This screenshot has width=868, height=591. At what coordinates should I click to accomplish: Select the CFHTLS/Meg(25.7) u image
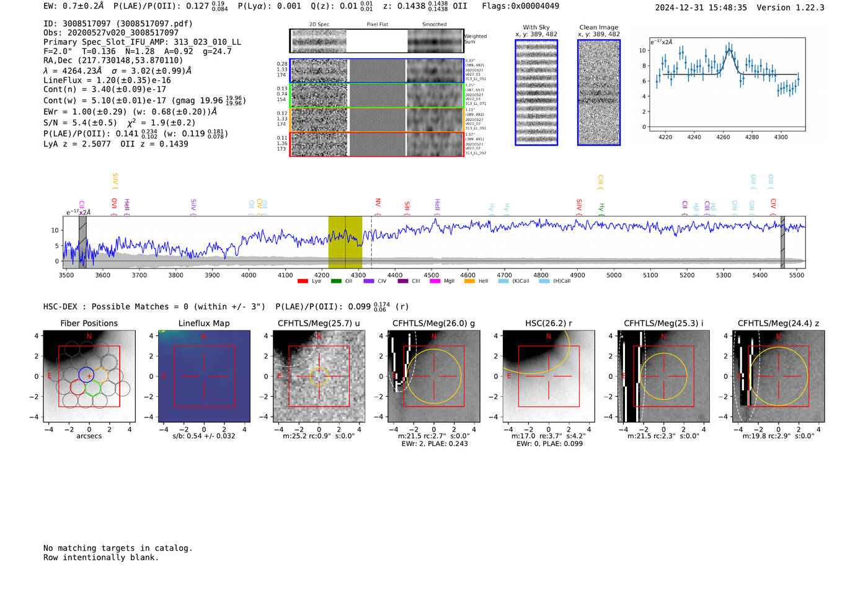[319, 376]
